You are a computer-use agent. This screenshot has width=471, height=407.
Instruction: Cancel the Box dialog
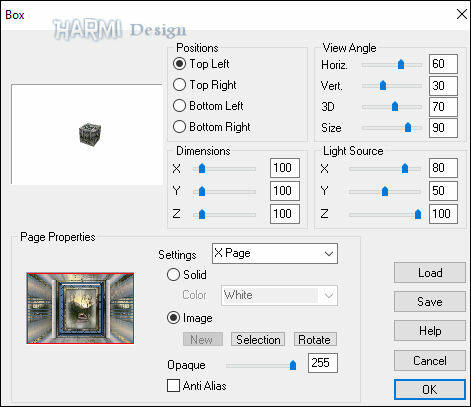tap(430, 360)
